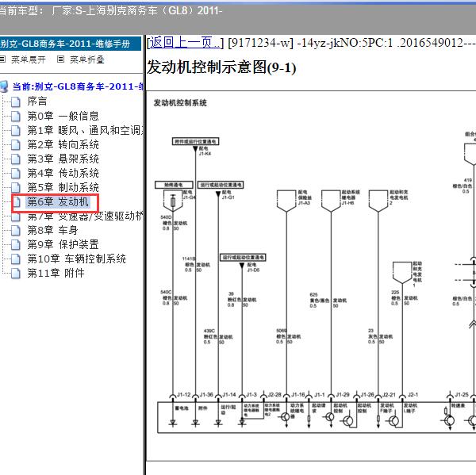Click the page icon beside 第10章 车辆控制系统
Image resolution: width=476 pixels, height=475 pixels.
[x=16, y=259]
